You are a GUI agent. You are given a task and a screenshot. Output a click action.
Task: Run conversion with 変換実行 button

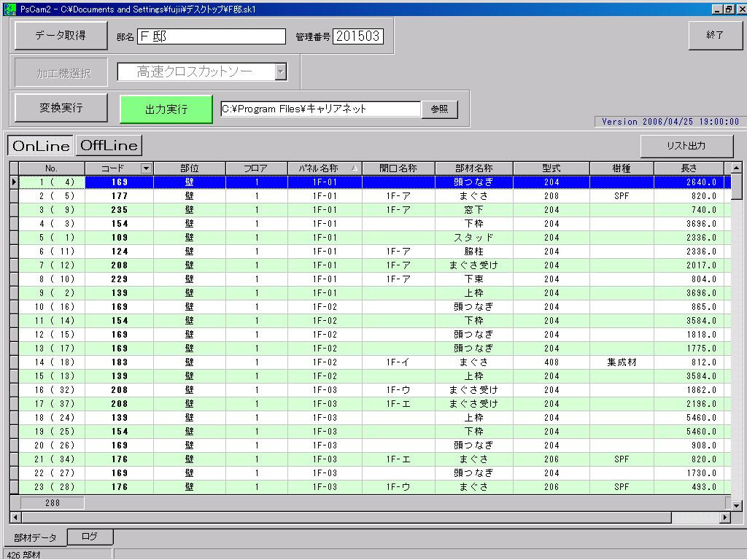coord(61,108)
